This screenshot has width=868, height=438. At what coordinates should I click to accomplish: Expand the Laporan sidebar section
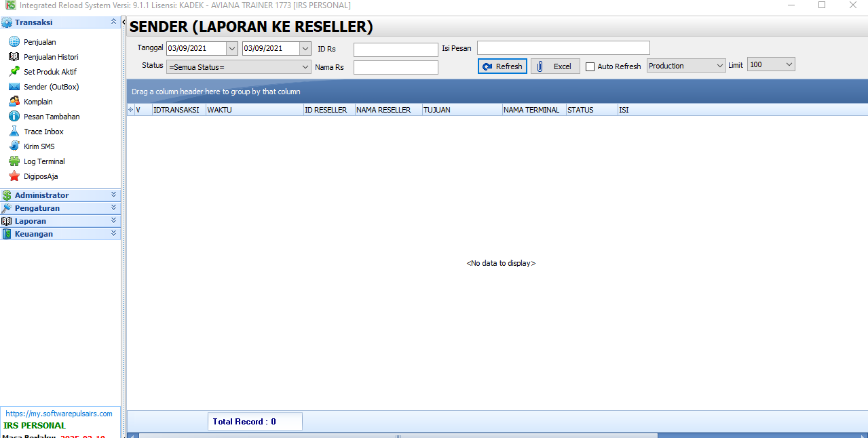(x=60, y=221)
